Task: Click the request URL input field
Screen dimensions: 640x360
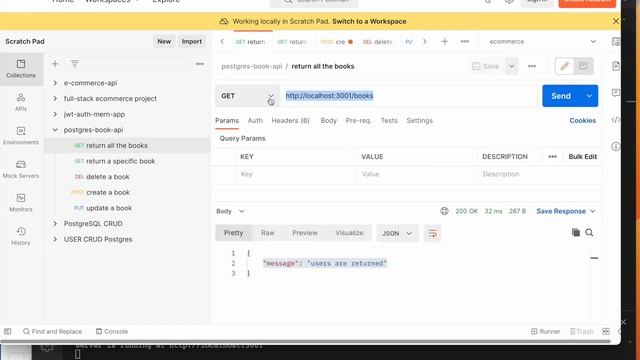Action: (409, 96)
